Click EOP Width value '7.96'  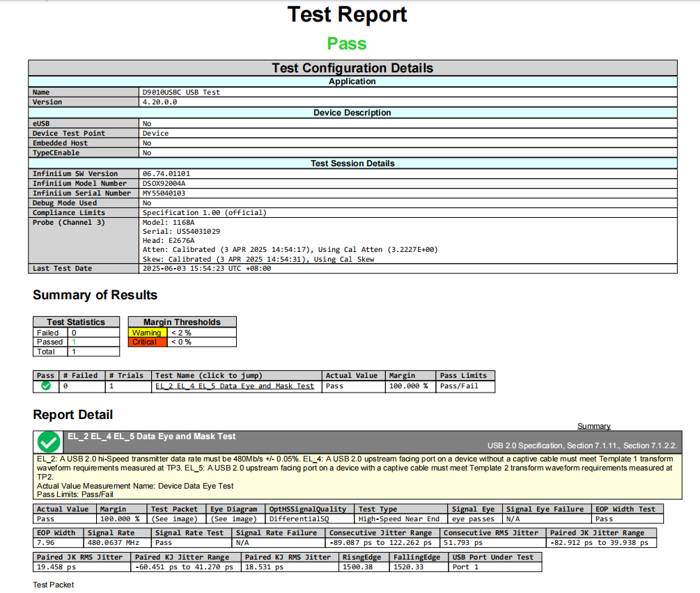(x=45, y=543)
